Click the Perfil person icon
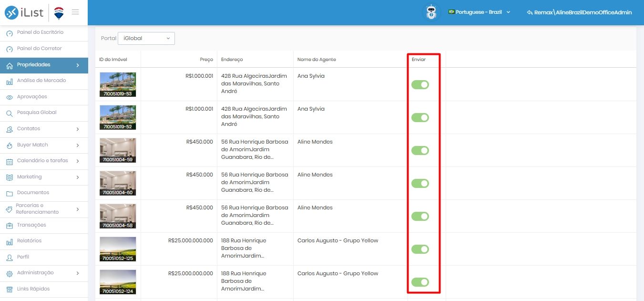Screen dimensions: 644x301 (x=10, y=258)
